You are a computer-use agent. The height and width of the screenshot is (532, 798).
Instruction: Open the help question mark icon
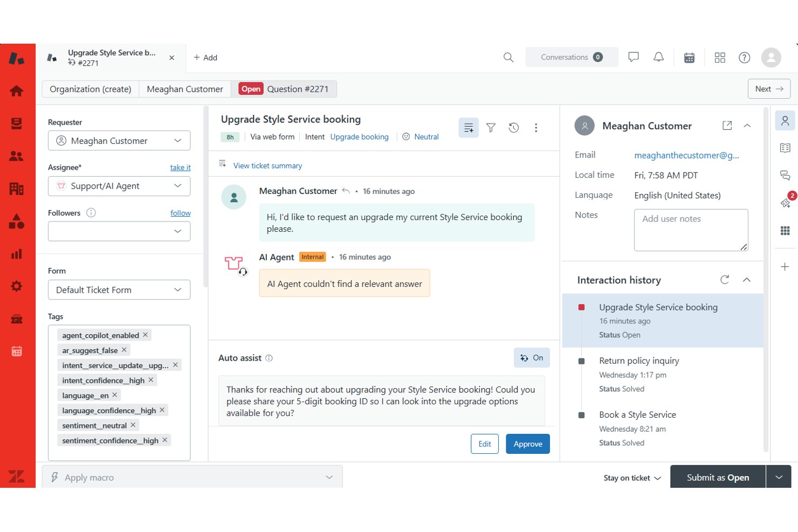745,58
